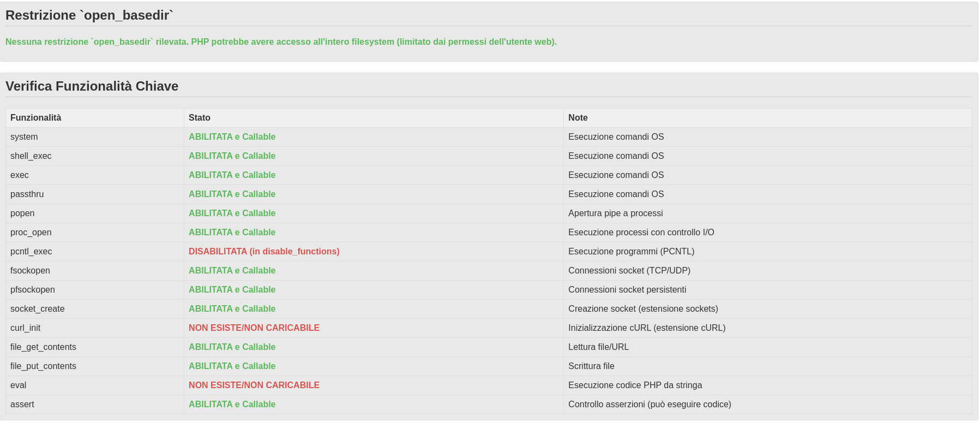Click the 'Verifica Funzionalità Chiave' heading

pyautogui.click(x=92, y=86)
